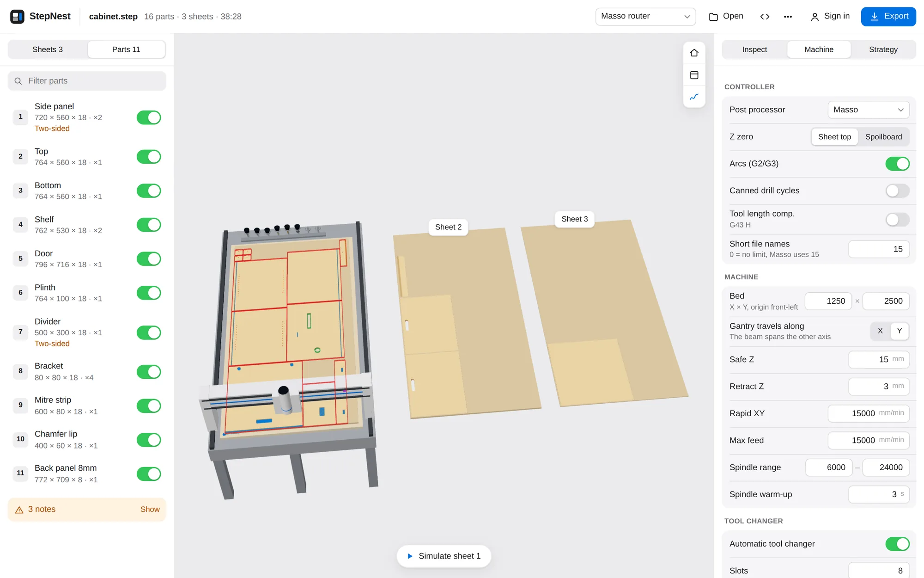Click the Safe Z value field
924x578 pixels.
878,360
